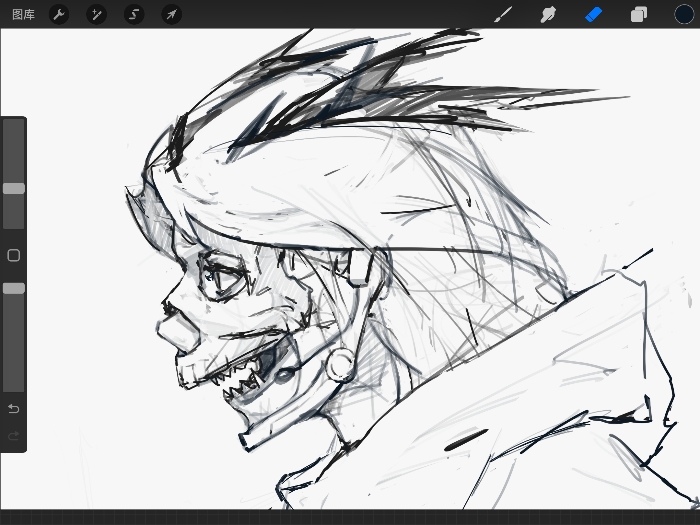
Task: Undo the last stroke
Action: tap(14, 409)
